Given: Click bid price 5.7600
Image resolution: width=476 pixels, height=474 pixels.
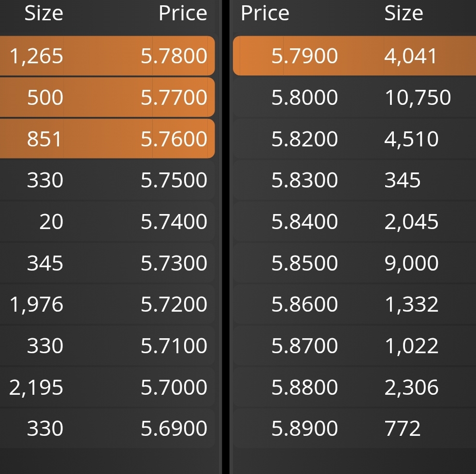Looking at the screenshot, I should point(174,139).
